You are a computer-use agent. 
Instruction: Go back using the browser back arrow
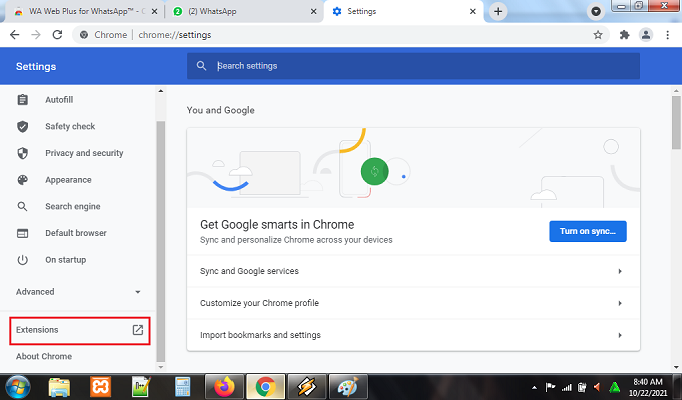tap(15, 35)
